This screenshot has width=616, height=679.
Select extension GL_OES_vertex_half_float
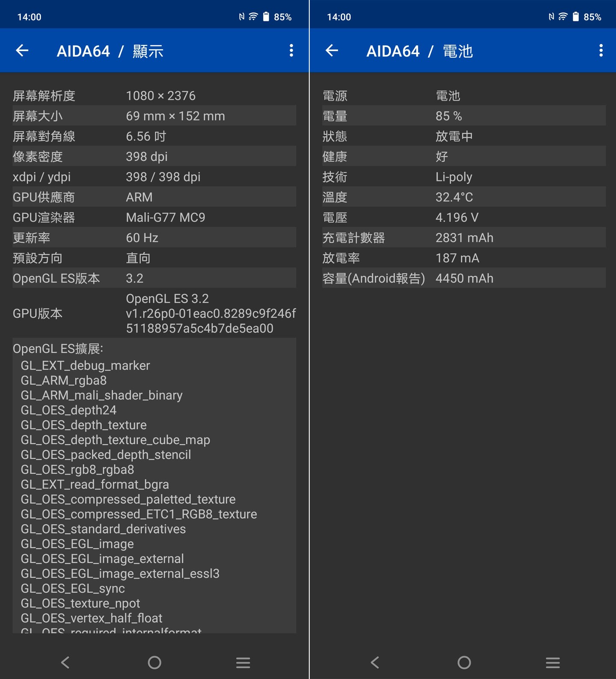pos(92,618)
